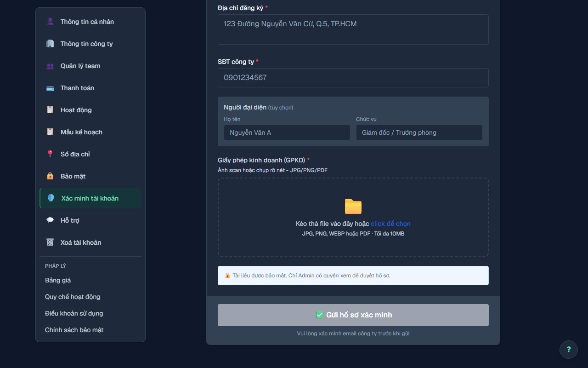Click the pin icon beside Sổ địa chỉ
The image size is (588, 368).
pyautogui.click(x=50, y=154)
